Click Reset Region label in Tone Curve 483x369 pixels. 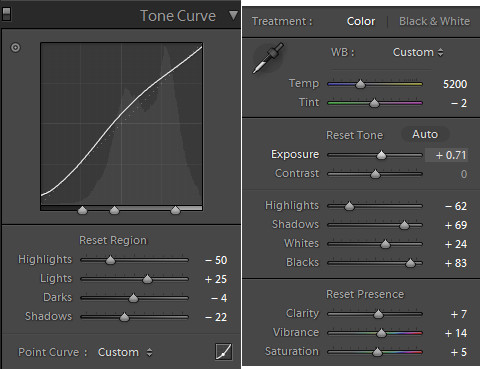click(x=113, y=240)
